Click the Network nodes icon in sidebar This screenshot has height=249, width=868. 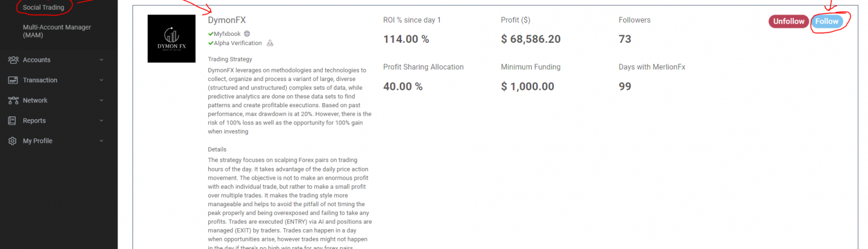pyautogui.click(x=13, y=100)
